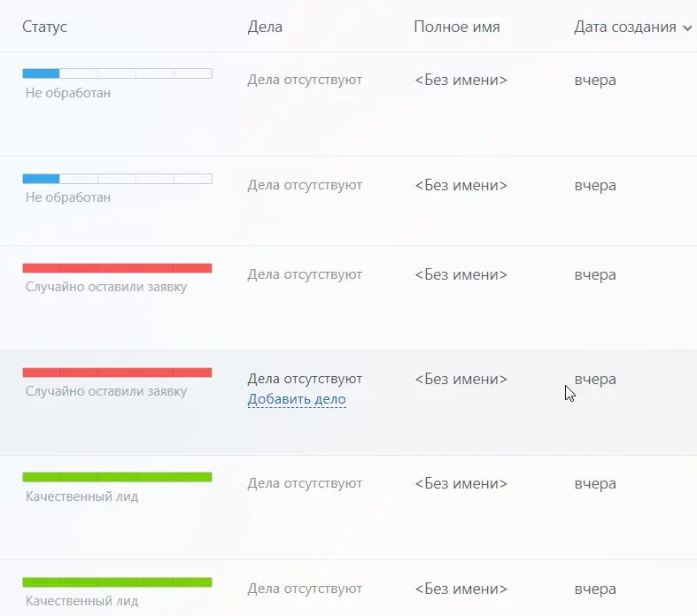The width and height of the screenshot is (697, 616).
Task: Click upper Случайно оставили заявку status label
Action: click(105, 287)
